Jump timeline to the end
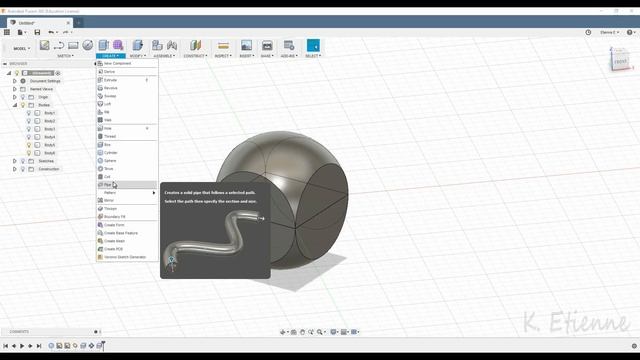 39,346
